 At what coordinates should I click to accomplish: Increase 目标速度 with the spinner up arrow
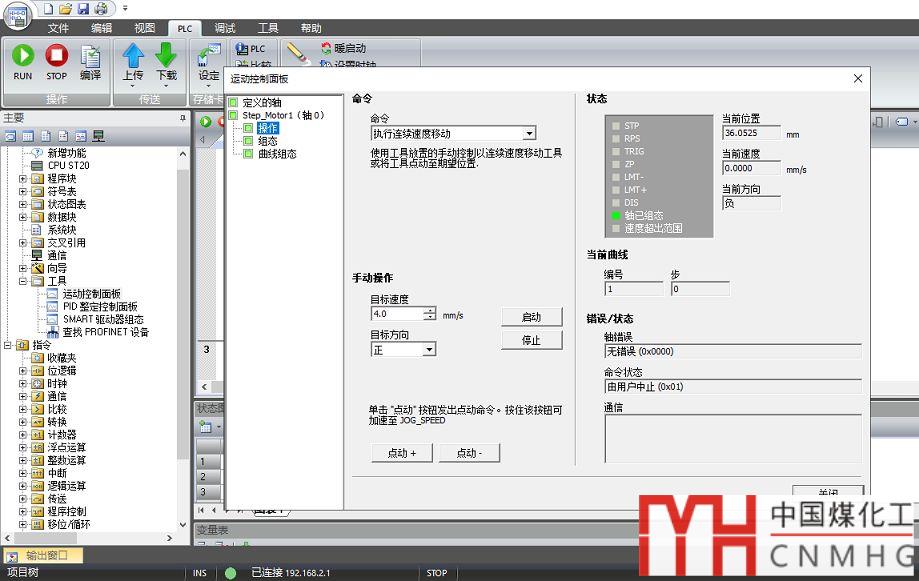point(430,310)
